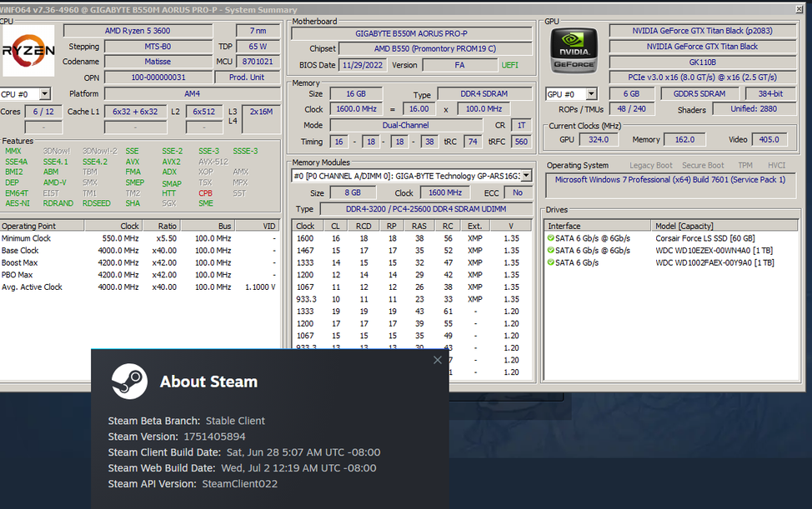Click the GPU clock 324.0 field
Screen dimensions: 812x509
(x=598, y=140)
